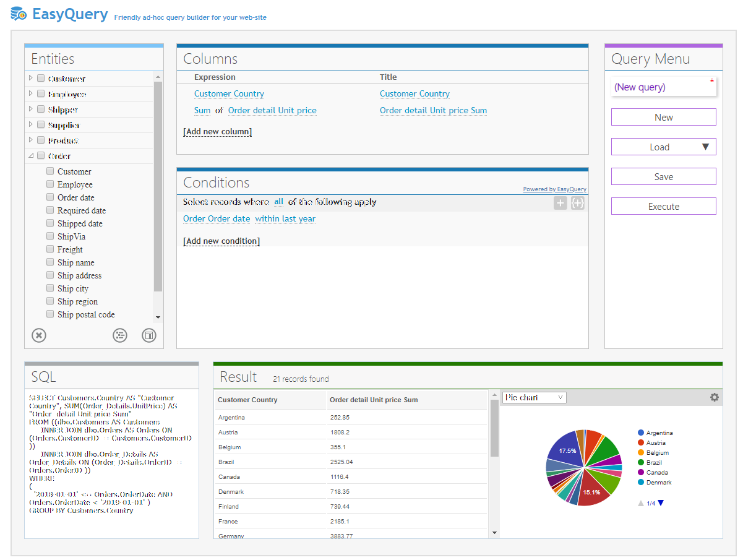Go to next legend page arrow
743x560 pixels.
[661, 503]
